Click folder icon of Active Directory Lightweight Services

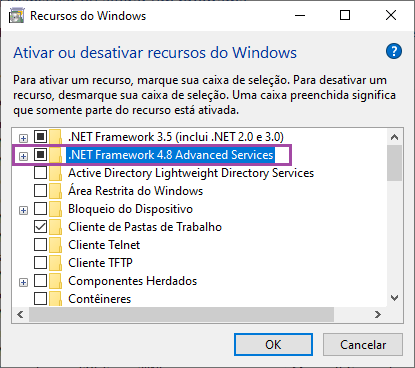point(56,173)
